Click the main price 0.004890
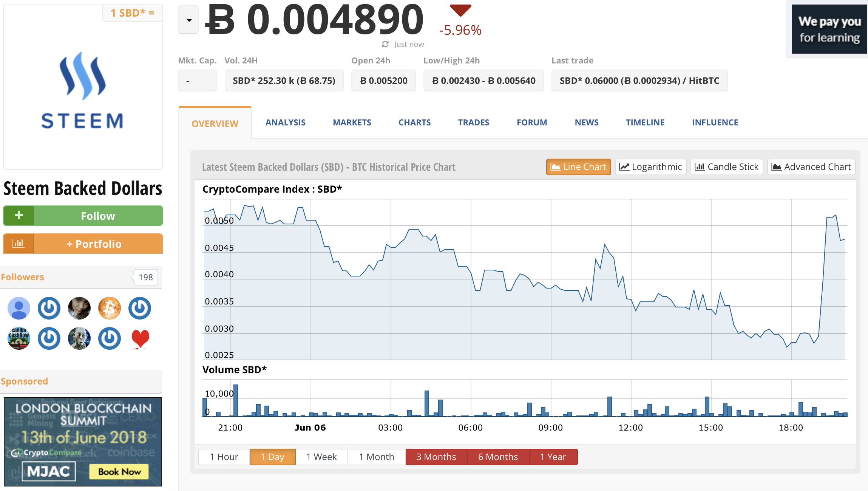 (314, 19)
